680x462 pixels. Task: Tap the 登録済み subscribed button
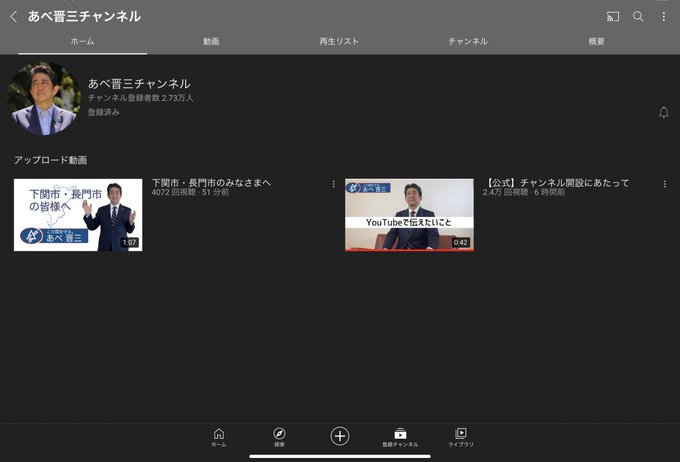104,112
